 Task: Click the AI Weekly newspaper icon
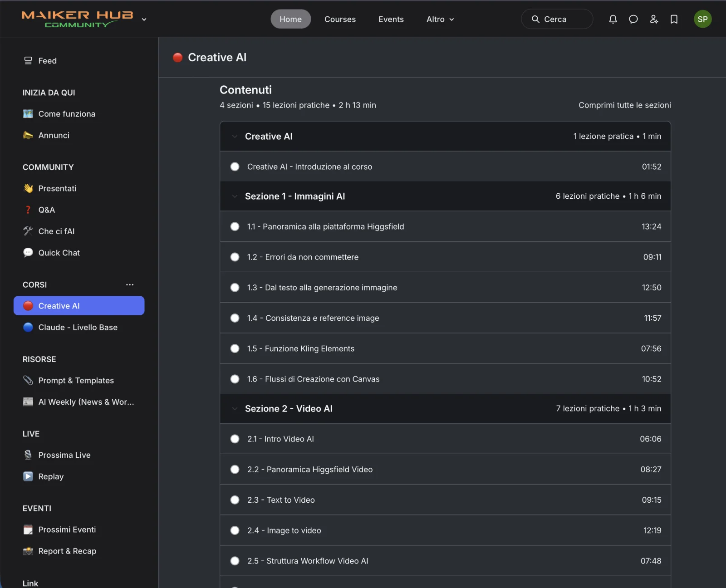click(28, 402)
